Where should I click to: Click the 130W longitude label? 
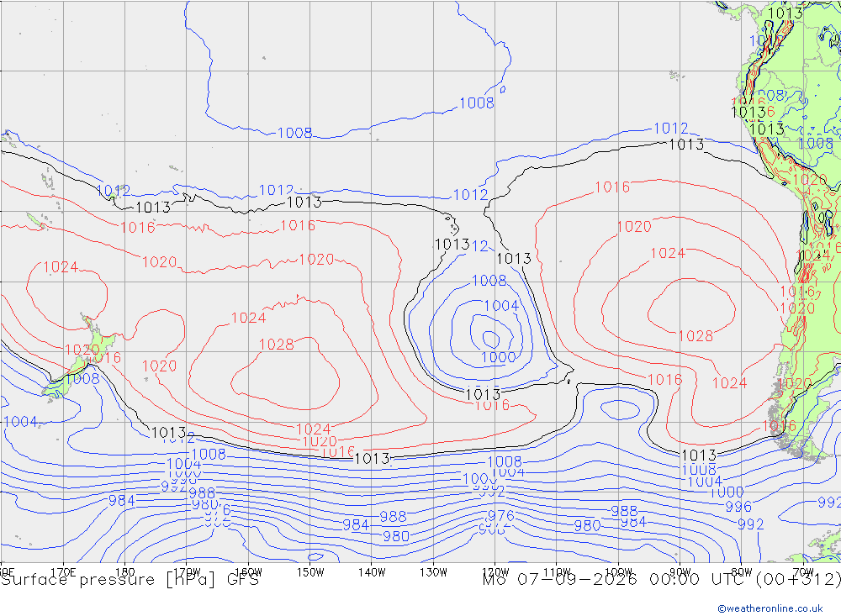433,572
